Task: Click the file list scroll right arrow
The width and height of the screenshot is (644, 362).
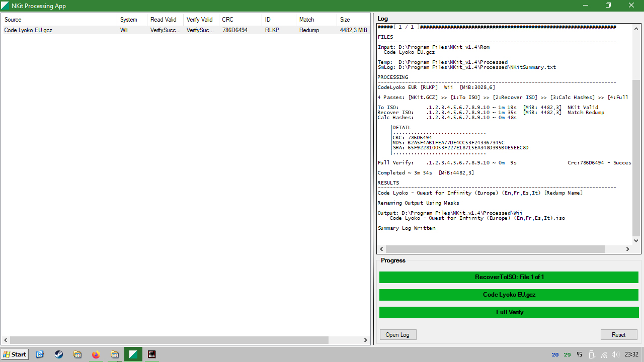Action: [366, 340]
